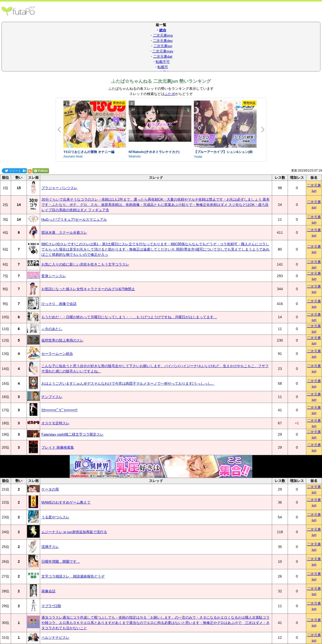Click the 二次元裏 jun board link in 18位 row

coord(314,423)
